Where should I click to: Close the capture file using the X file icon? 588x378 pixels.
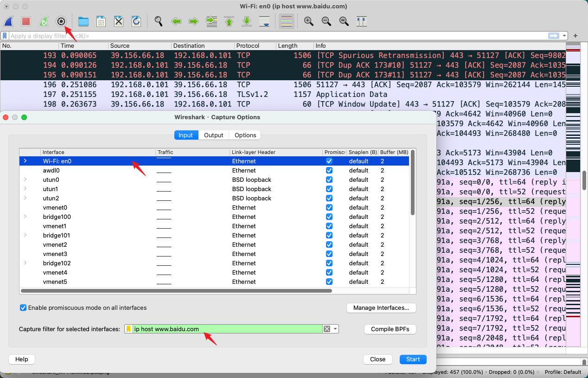pos(119,21)
